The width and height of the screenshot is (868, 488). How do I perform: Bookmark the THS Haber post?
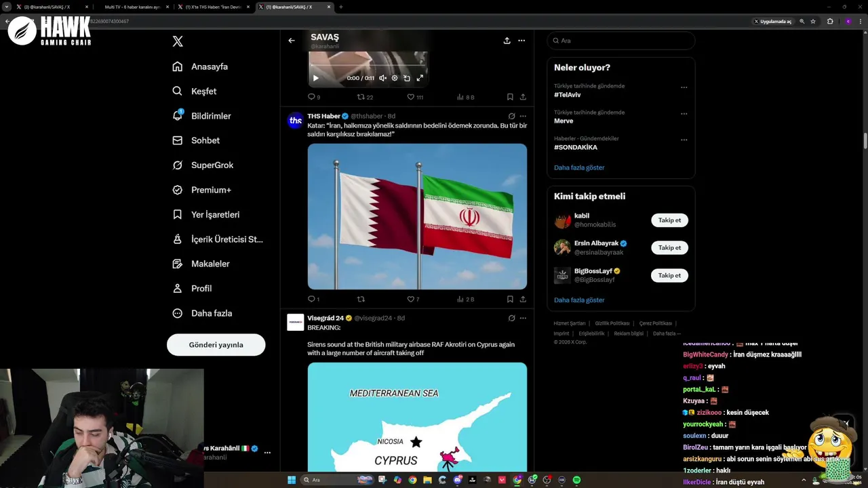510,299
